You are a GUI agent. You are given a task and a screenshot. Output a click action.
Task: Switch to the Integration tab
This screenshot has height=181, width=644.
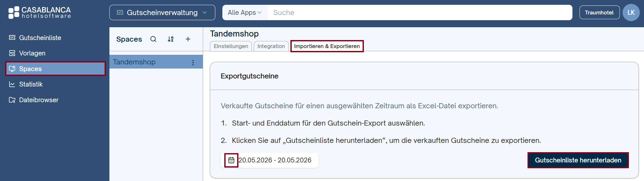point(271,46)
